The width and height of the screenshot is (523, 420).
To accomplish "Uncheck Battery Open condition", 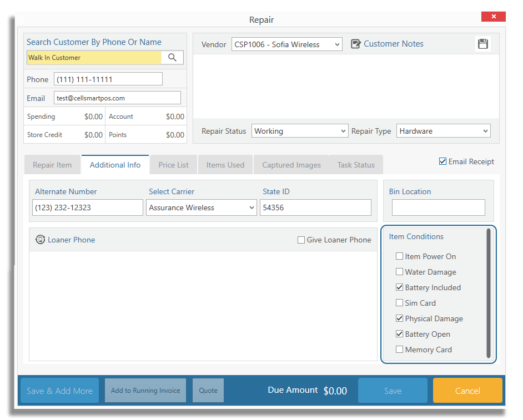I will coord(399,333).
